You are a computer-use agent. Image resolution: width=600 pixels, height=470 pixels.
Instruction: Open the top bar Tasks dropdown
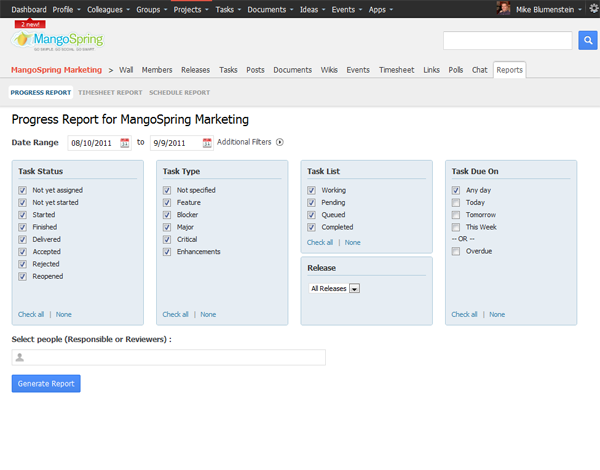(228, 10)
